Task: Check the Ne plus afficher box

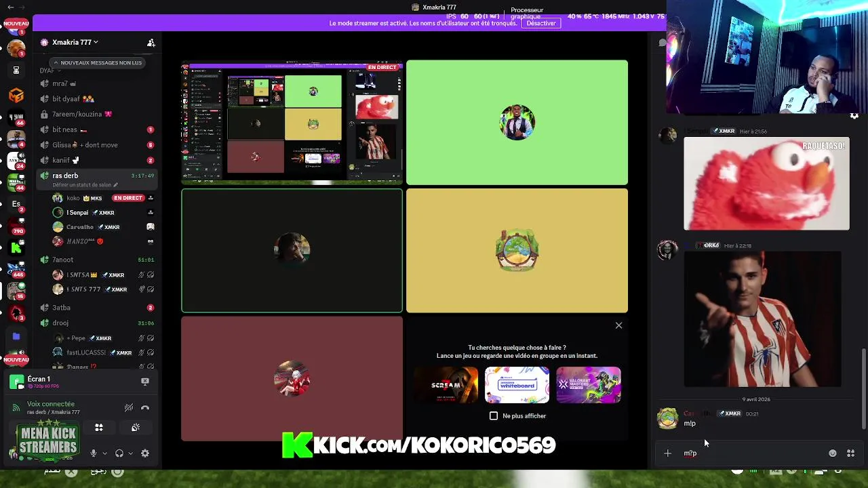Action: pyautogui.click(x=494, y=415)
